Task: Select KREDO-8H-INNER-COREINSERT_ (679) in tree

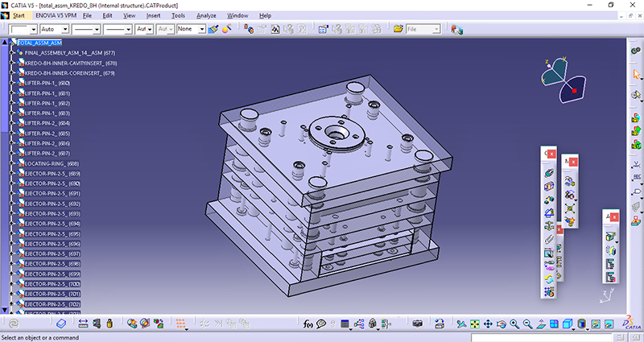Action: pyautogui.click(x=69, y=73)
